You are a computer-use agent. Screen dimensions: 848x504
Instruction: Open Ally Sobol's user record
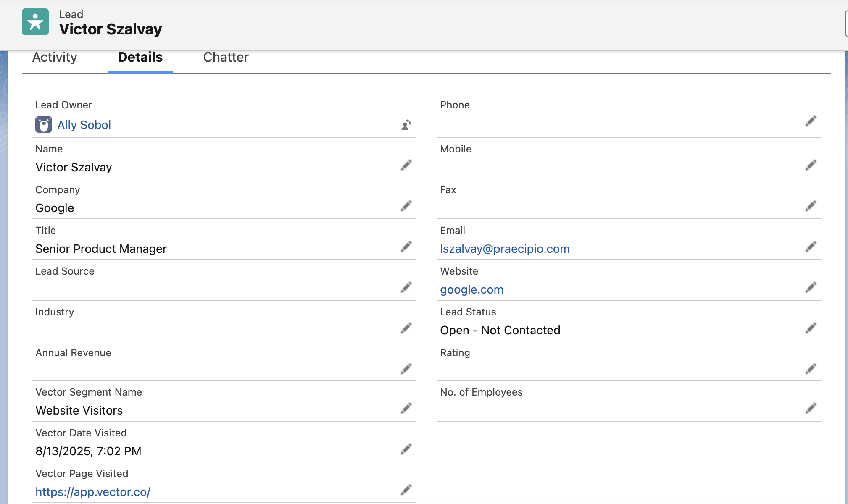click(x=84, y=125)
